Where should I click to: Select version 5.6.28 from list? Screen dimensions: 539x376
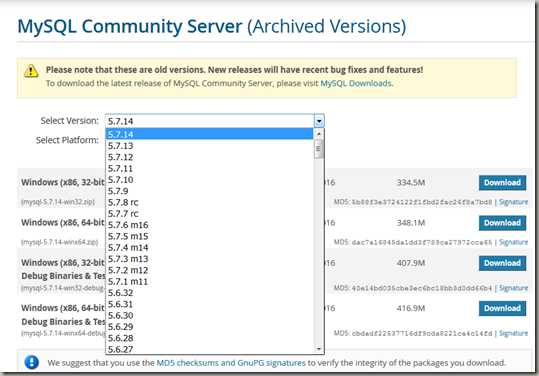tap(209, 338)
